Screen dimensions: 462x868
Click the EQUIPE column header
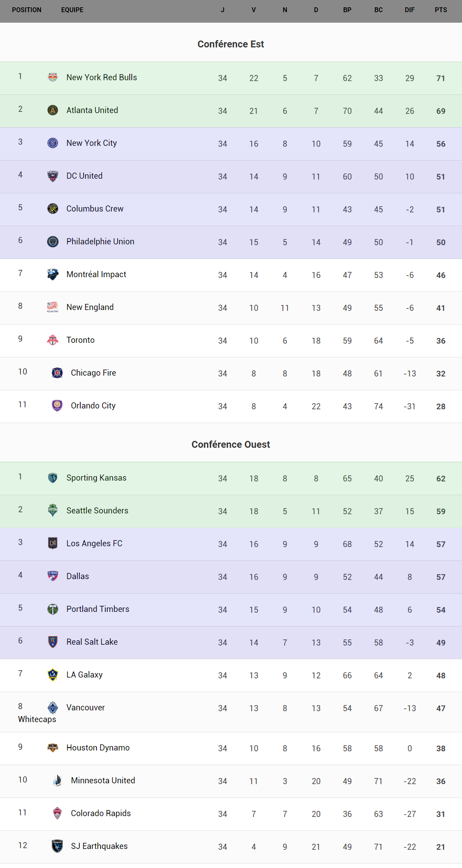pos(72,10)
